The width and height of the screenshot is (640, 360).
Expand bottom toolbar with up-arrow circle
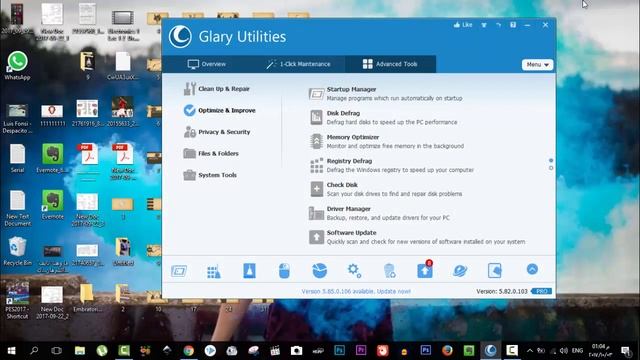(532, 269)
